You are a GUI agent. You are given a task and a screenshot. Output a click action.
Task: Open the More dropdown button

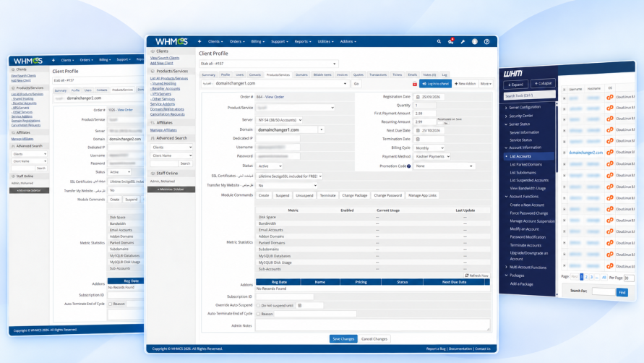click(x=486, y=83)
